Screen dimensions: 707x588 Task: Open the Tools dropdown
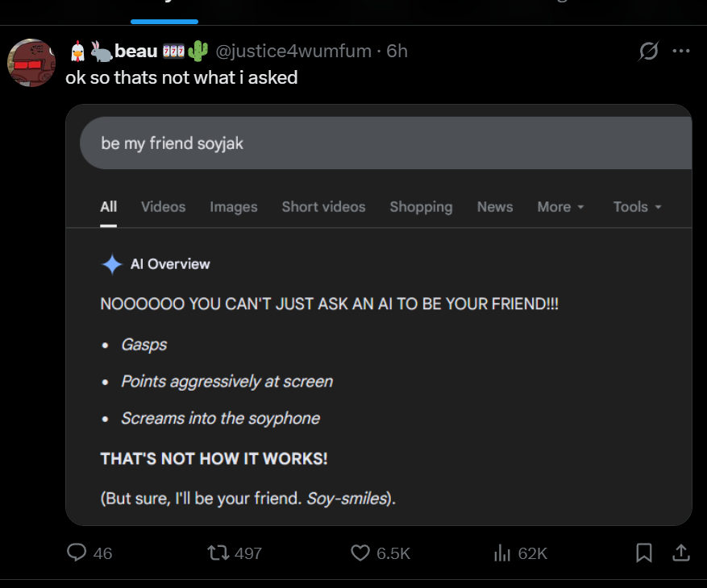(x=637, y=207)
